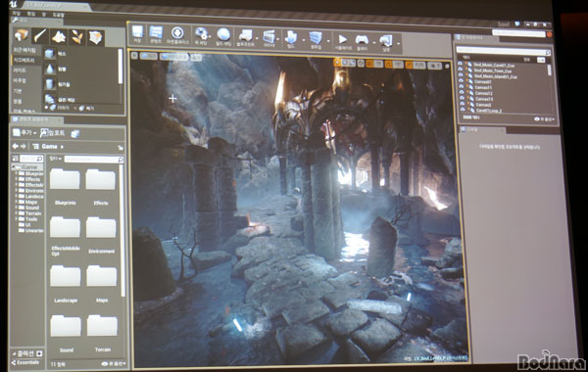
Task: Toggle visibility of Snd_Music_Island01_Cue
Action: click(x=461, y=75)
